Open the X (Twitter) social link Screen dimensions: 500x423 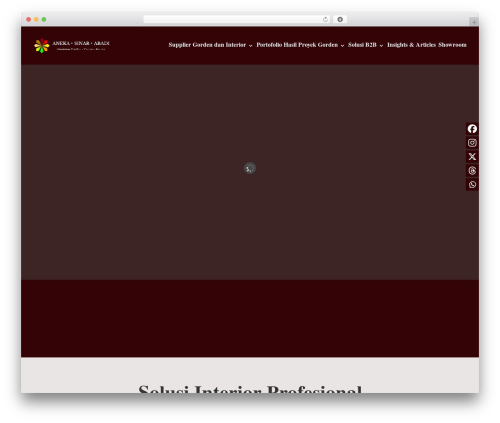click(x=472, y=157)
